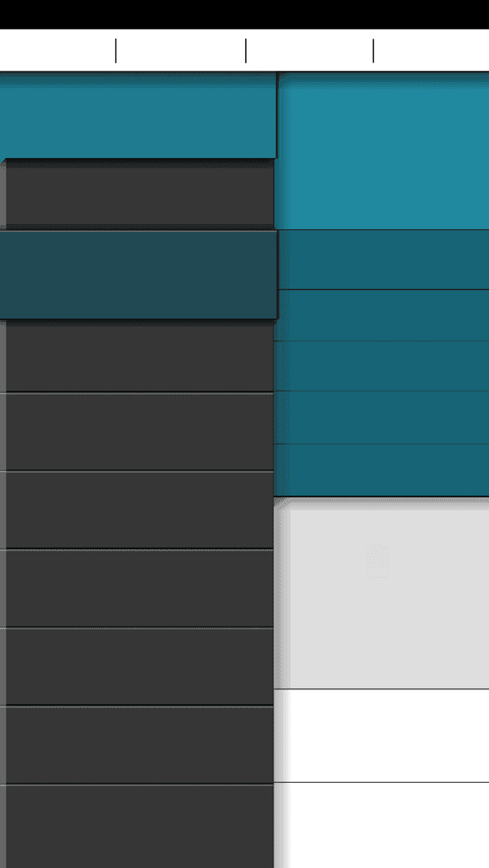Select the second dark gray row under the highlighted teal row

coord(140,432)
